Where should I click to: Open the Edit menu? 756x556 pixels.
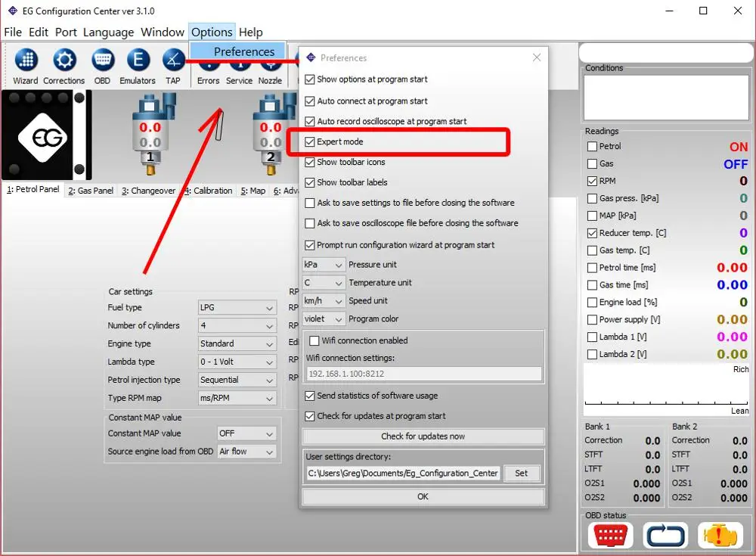click(39, 33)
